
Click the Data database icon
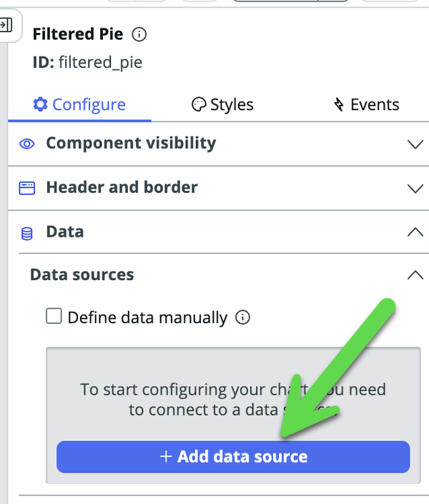pyautogui.click(x=27, y=234)
